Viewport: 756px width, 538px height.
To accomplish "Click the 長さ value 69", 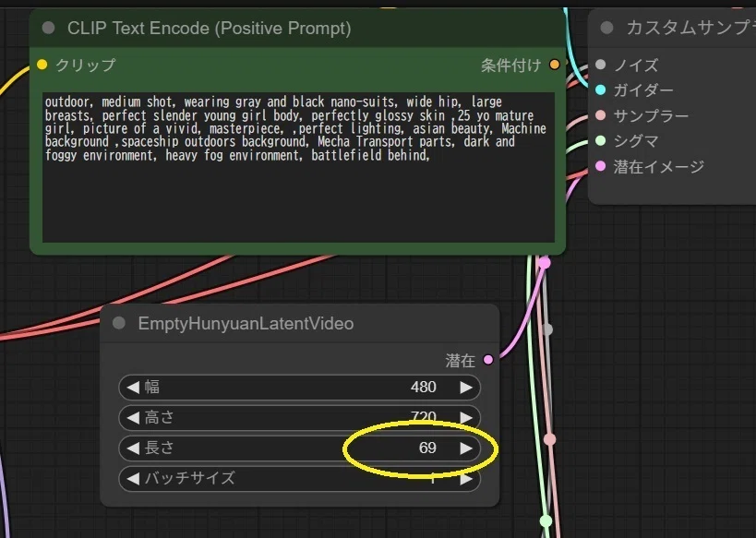I will [427, 448].
